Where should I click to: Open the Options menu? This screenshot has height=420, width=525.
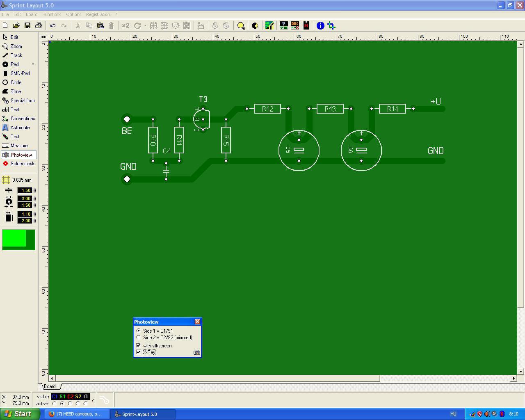point(74,14)
